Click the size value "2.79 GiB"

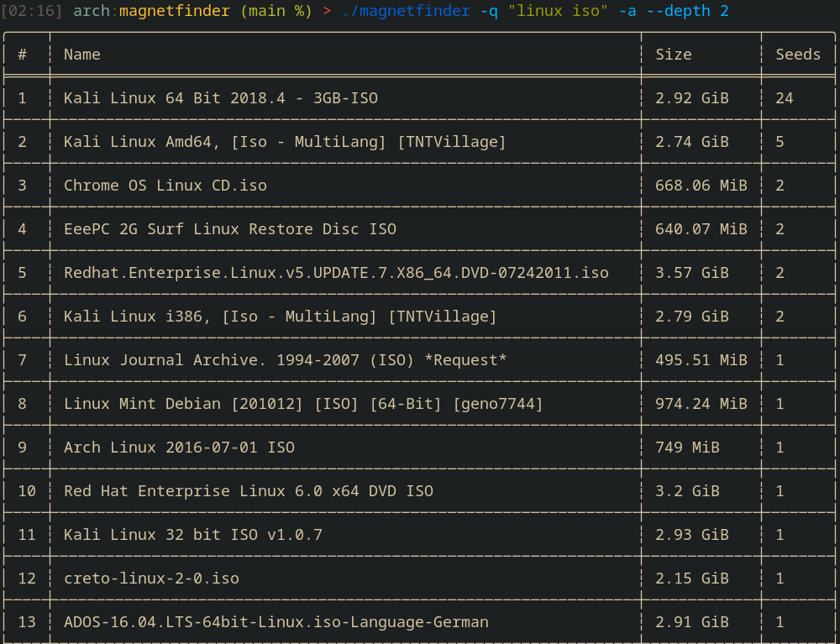691,317
